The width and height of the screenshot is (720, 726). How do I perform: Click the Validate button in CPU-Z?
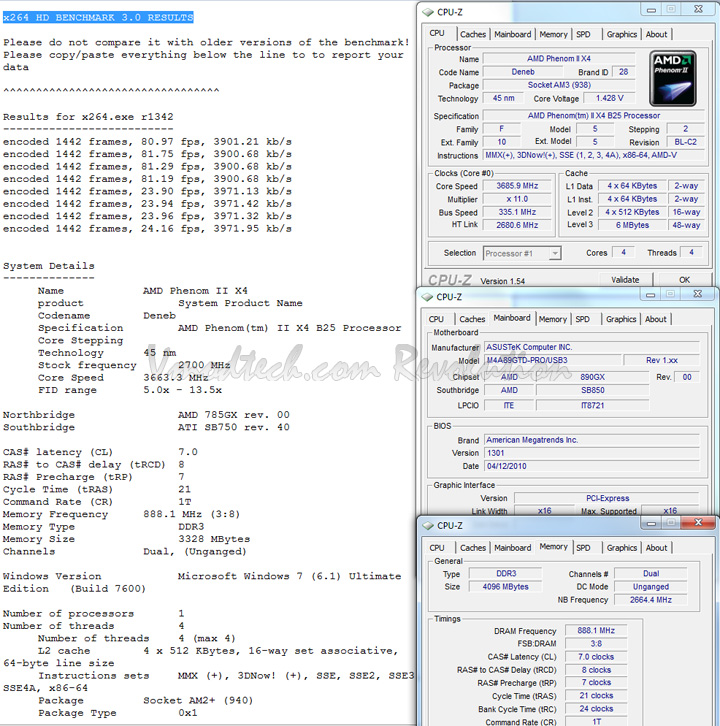coord(625,280)
